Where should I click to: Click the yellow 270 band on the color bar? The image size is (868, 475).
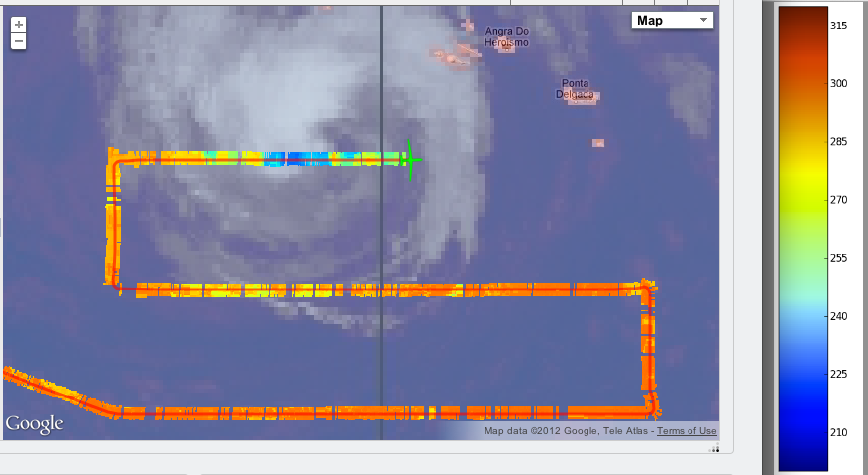point(801,199)
